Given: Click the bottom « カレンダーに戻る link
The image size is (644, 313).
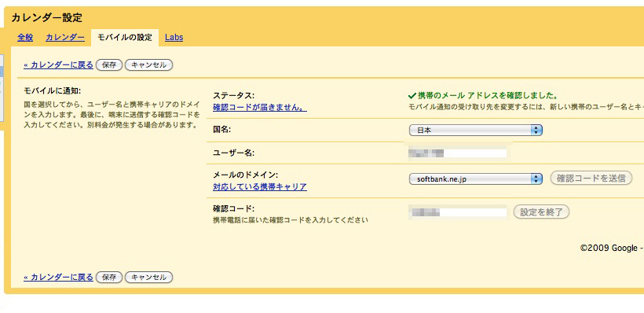Looking at the screenshot, I should click(x=58, y=277).
